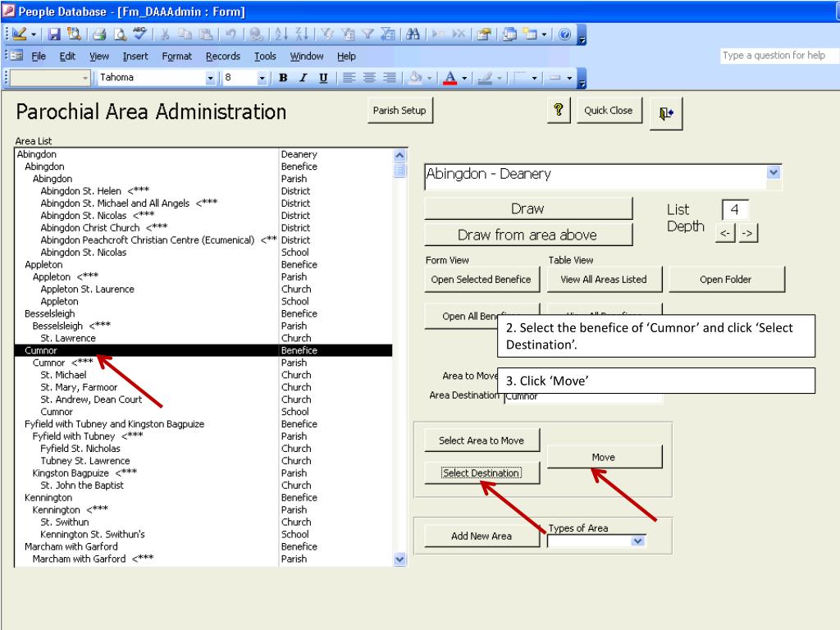The width and height of the screenshot is (840, 630).
Task: Click the Sort Descending Z-A icon
Action: coord(302,34)
